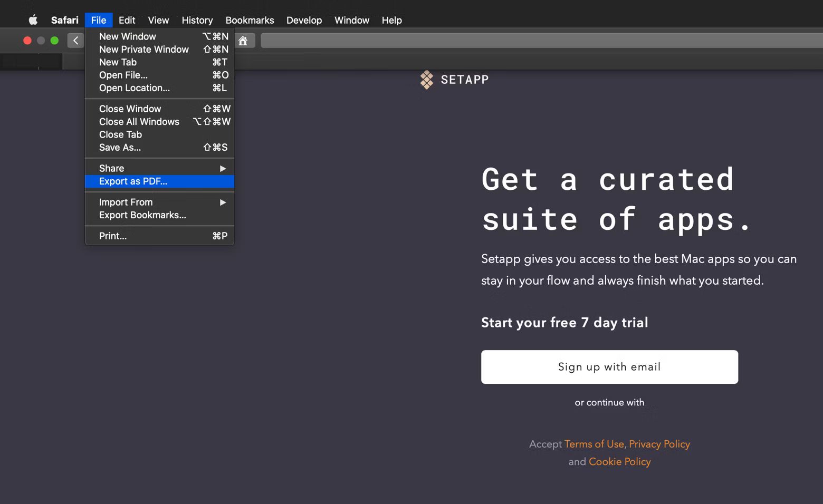823x504 pixels.
Task: Click the Safari home icon in toolbar
Action: click(x=243, y=41)
